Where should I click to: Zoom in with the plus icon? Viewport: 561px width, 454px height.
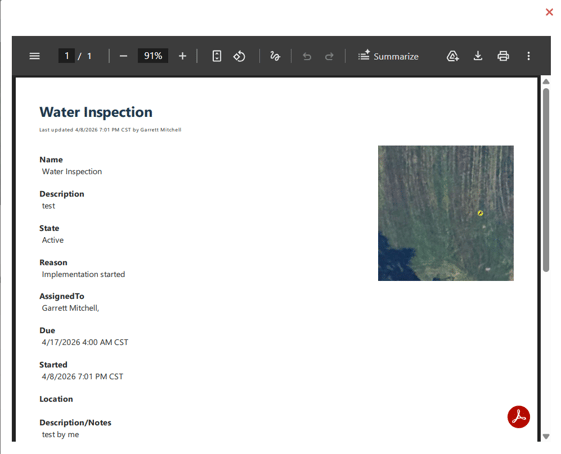pyautogui.click(x=182, y=56)
